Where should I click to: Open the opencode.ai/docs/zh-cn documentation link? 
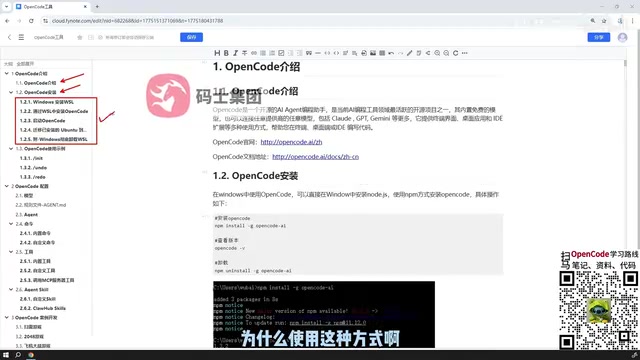(316, 157)
